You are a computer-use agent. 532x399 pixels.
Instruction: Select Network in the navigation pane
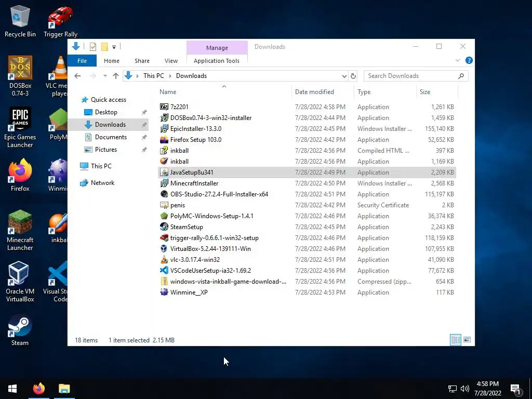pos(102,183)
